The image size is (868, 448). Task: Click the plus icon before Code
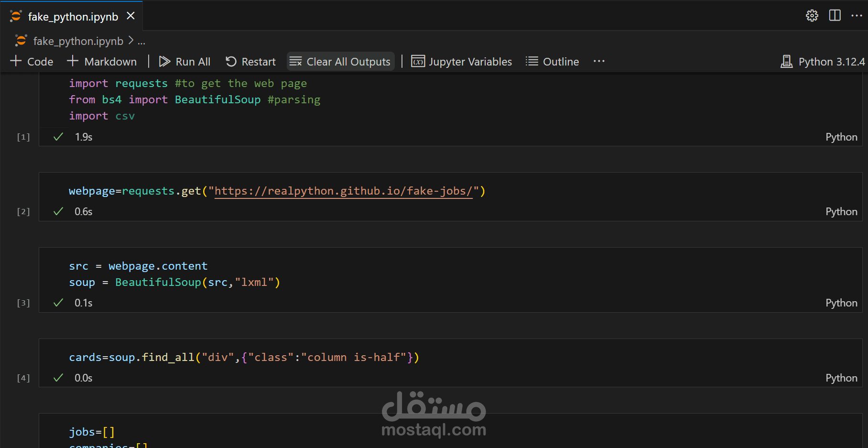tap(16, 61)
